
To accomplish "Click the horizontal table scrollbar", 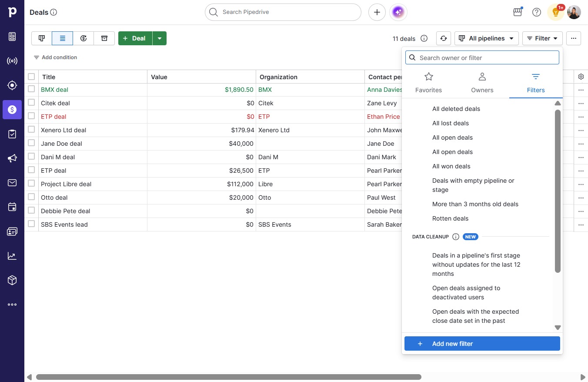I will [x=229, y=377].
